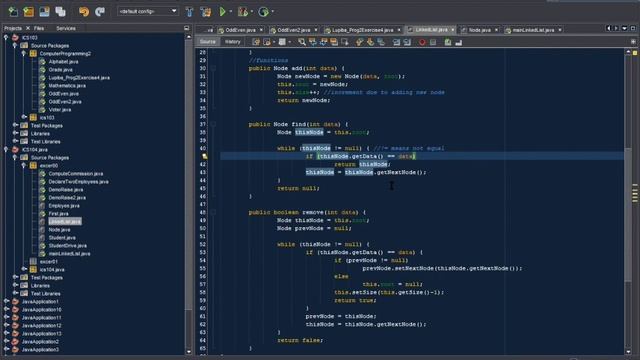Open the default config combo box
Image resolution: width=640 pixels, height=360 pixels.
(x=148, y=11)
